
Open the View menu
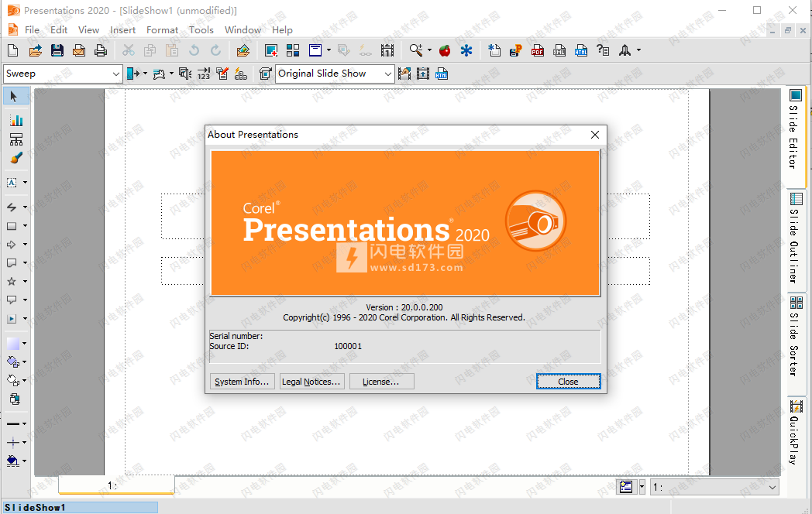pyautogui.click(x=88, y=30)
